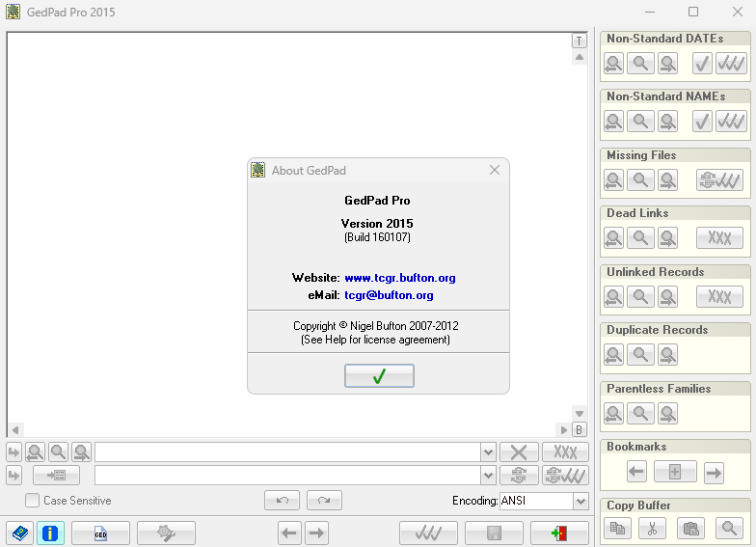View Copy Buffer contents with the magnifier
The height and width of the screenshot is (547, 756).
click(x=729, y=529)
